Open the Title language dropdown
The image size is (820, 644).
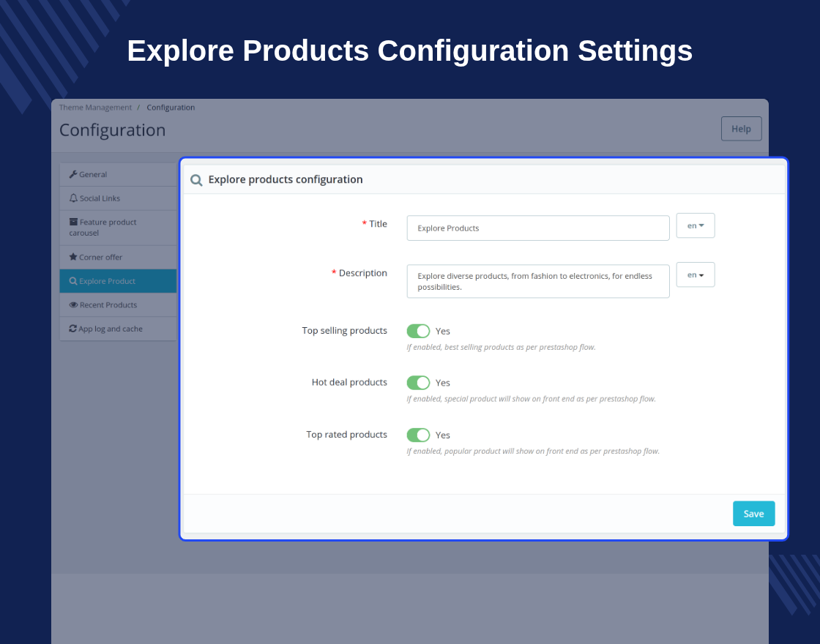coord(695,226)
